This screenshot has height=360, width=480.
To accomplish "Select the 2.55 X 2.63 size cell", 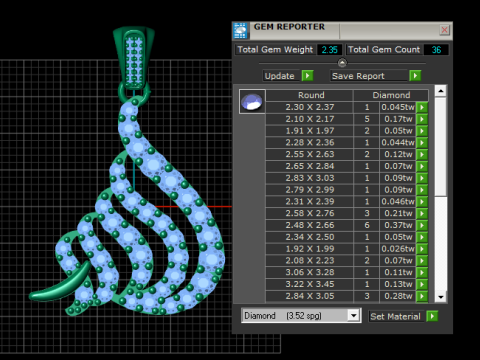I will coord(309,154).
